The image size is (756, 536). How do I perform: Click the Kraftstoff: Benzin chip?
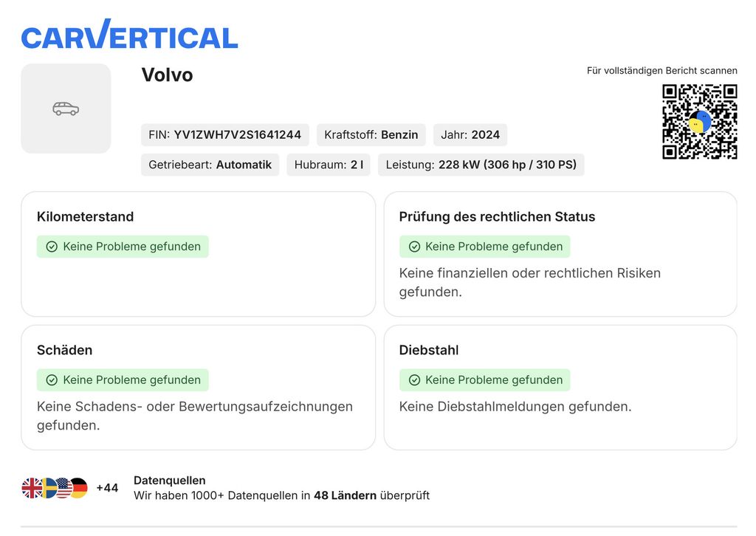[x=371, y=135]
